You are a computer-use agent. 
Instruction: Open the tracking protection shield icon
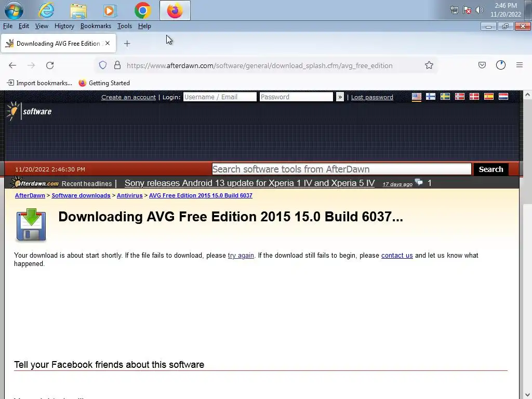[102, 65]
